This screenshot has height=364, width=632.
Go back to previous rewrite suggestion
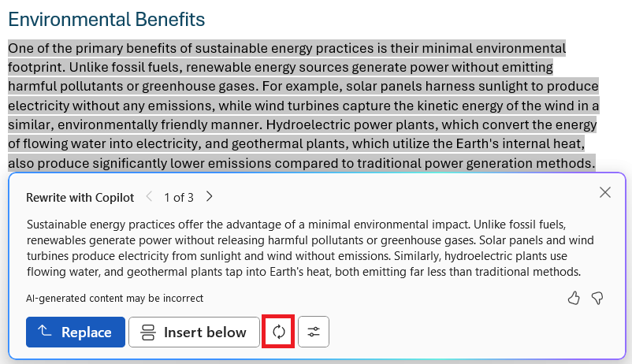point(149,197)
